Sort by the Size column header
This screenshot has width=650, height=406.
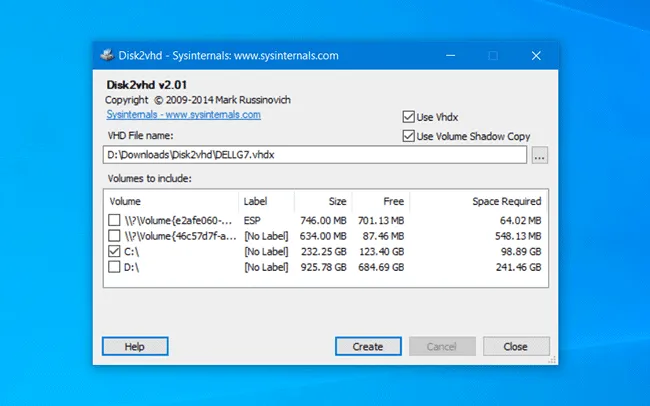[323, 202]
